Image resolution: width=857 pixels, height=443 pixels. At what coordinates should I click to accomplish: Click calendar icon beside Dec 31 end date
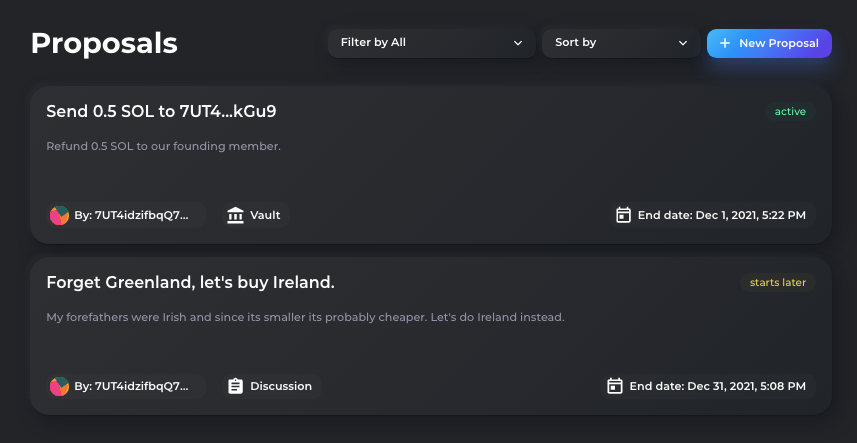[x=615, y=386]
